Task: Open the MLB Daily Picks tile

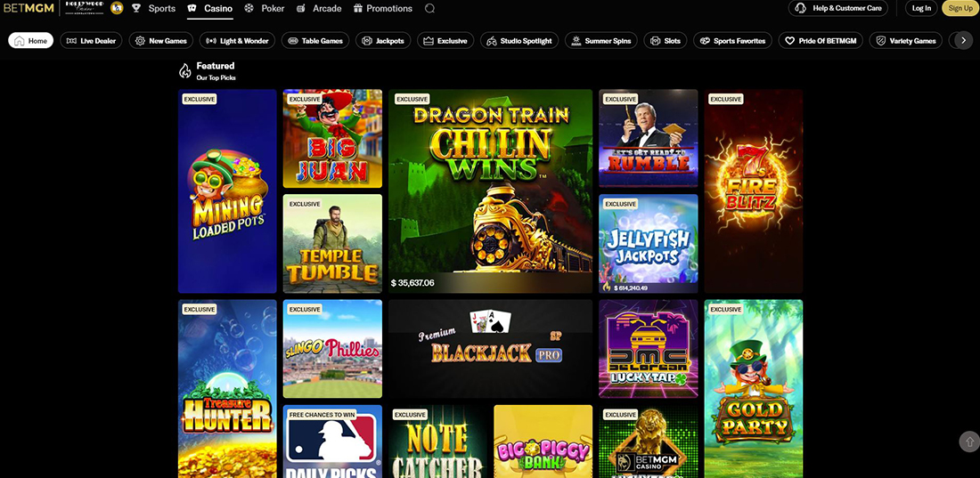Action: click(x=332, y=442)
